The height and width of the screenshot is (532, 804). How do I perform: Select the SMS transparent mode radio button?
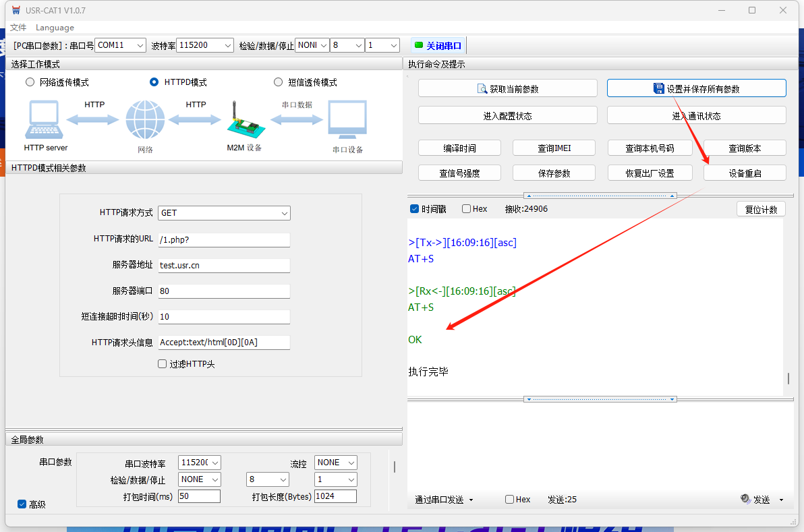[x=278, y=82]
